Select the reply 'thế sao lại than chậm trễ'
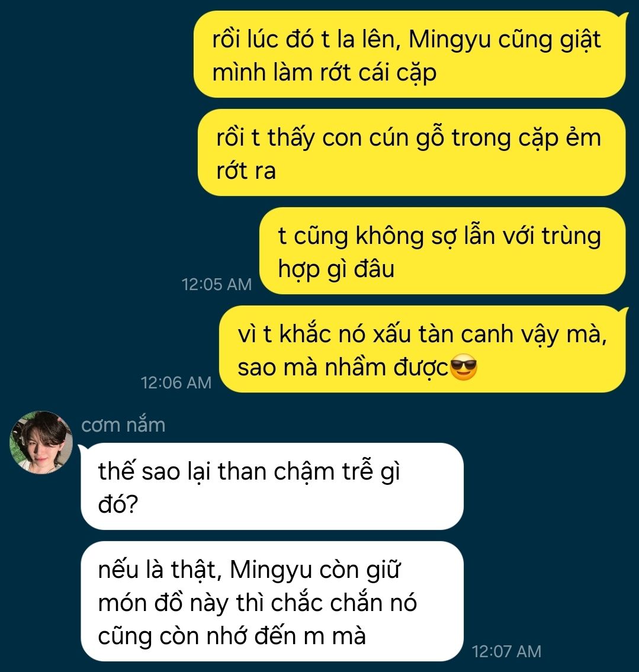 coord(272,487)
